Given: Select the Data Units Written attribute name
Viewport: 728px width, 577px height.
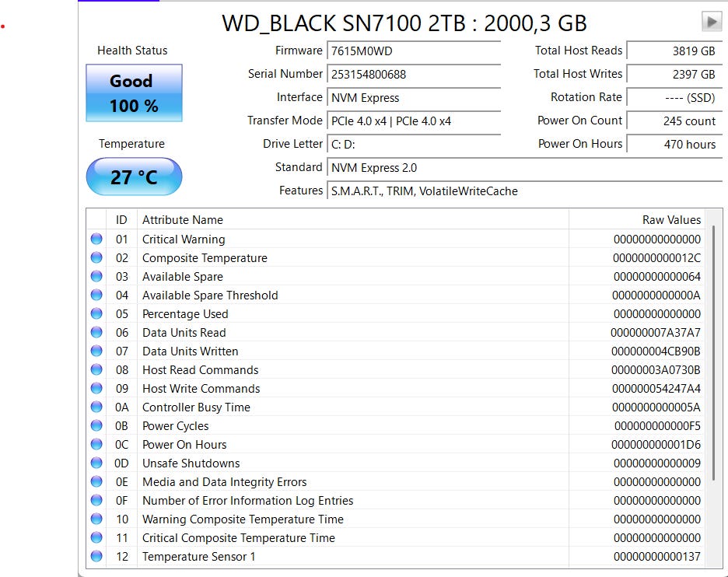Looking at the screenshot, I should [x=191, y=351].
